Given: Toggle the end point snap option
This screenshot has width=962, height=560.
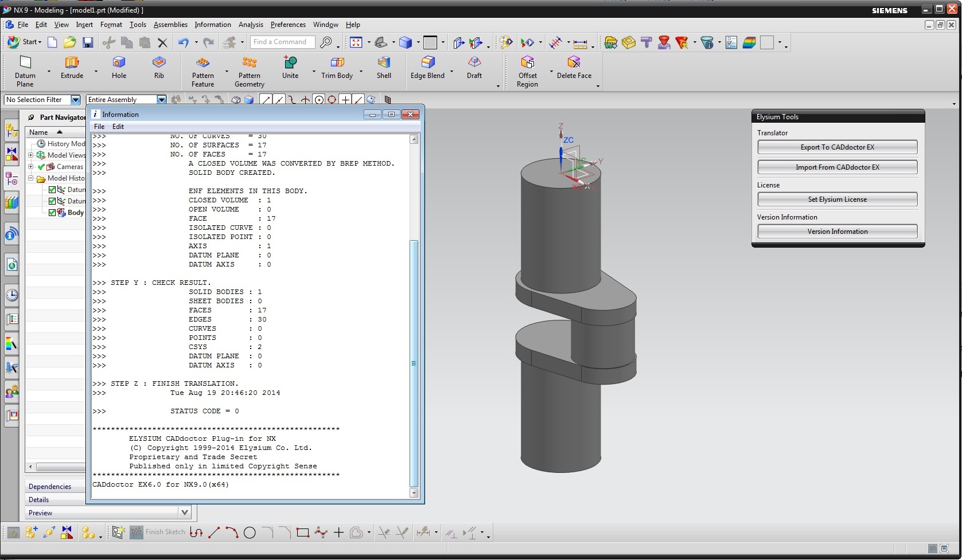Looking at the screenshot, I should point(266,100).
